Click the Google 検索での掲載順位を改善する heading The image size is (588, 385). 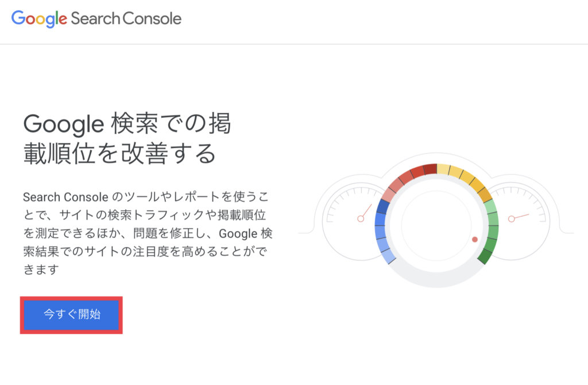tap(127, 138)
